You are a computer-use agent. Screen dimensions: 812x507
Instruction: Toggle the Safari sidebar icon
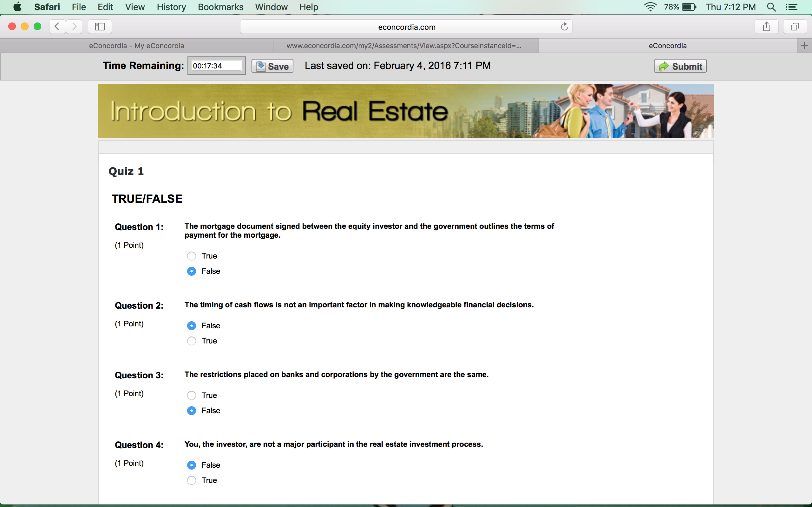(100, 27)
